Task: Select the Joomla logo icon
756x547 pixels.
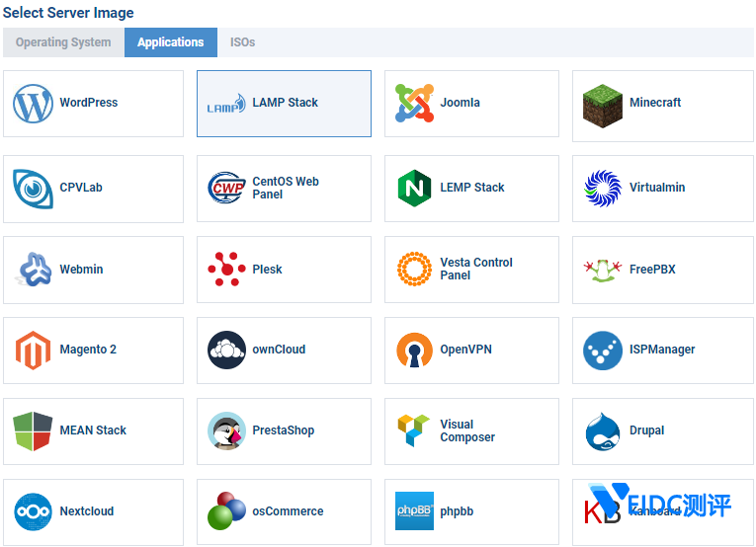Action: 414,104
